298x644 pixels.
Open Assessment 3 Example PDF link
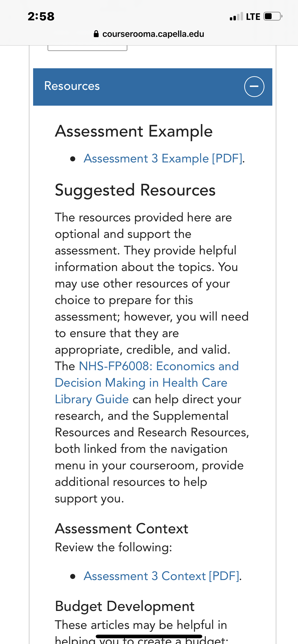163,159
